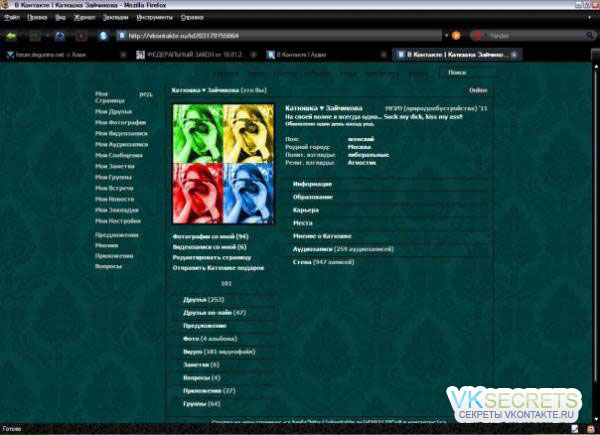This screenshot has width=600, height=435.
Task: Click the page scrollbar up arrow
Action: 596,67
